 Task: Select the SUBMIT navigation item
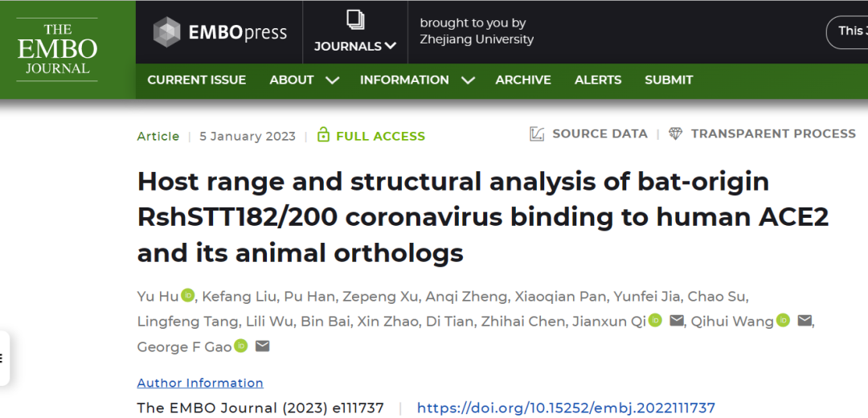pyautogui.click(x=669, y=80)
